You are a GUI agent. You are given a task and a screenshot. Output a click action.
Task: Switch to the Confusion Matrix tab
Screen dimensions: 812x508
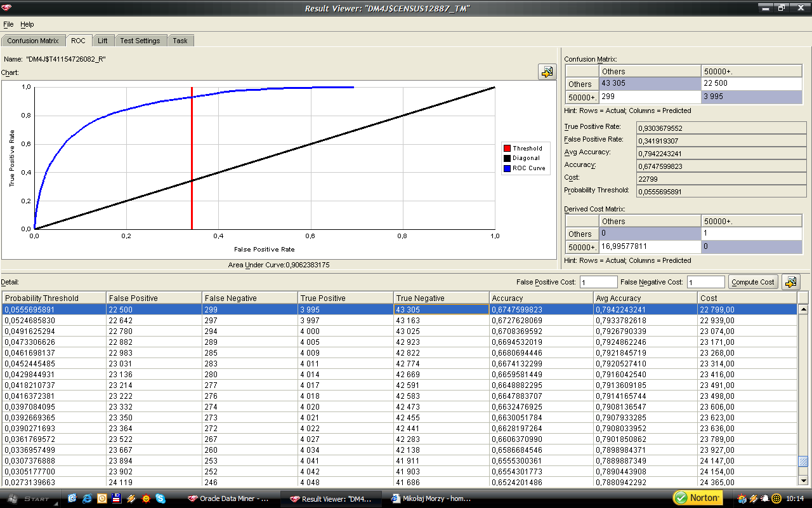click(33, 41)
